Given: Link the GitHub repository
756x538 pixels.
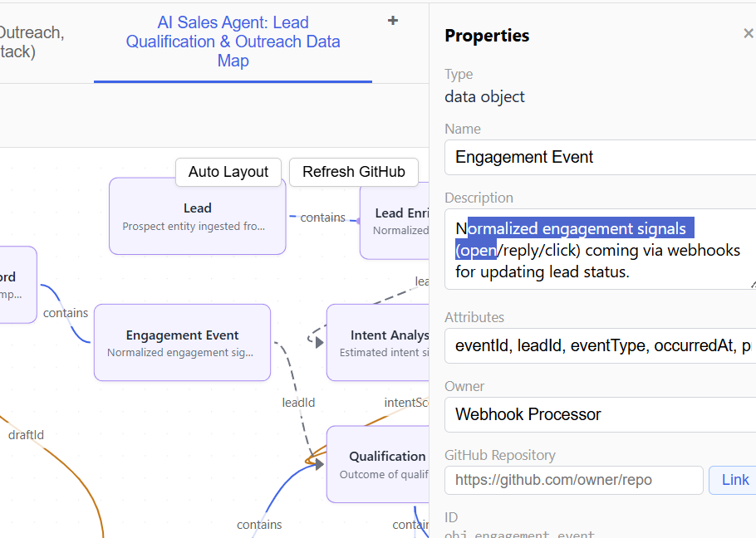Looking at the screenshot, I should 734,479.
